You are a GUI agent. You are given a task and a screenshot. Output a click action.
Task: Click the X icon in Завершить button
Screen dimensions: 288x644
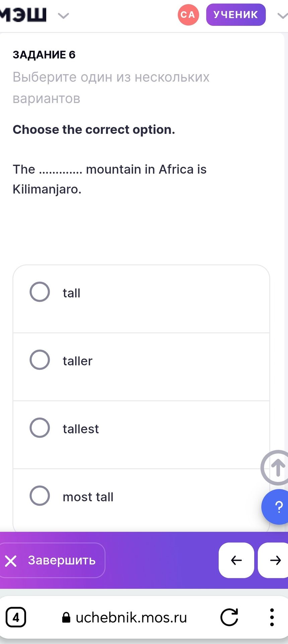(11, 561)
